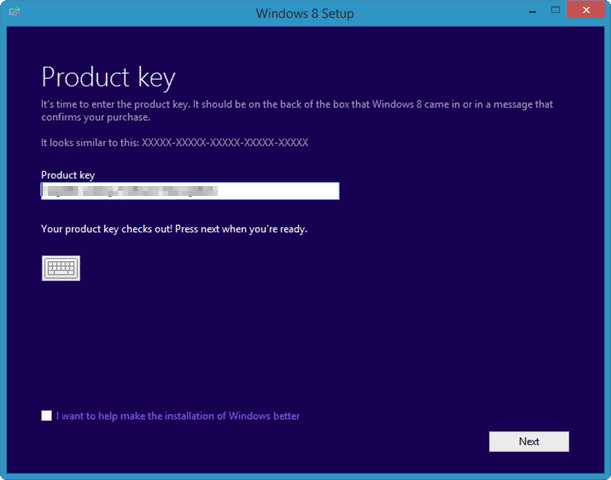611x480 pixels.
Task: Close the Windows 8 Setup window
Action: point(586,10)
